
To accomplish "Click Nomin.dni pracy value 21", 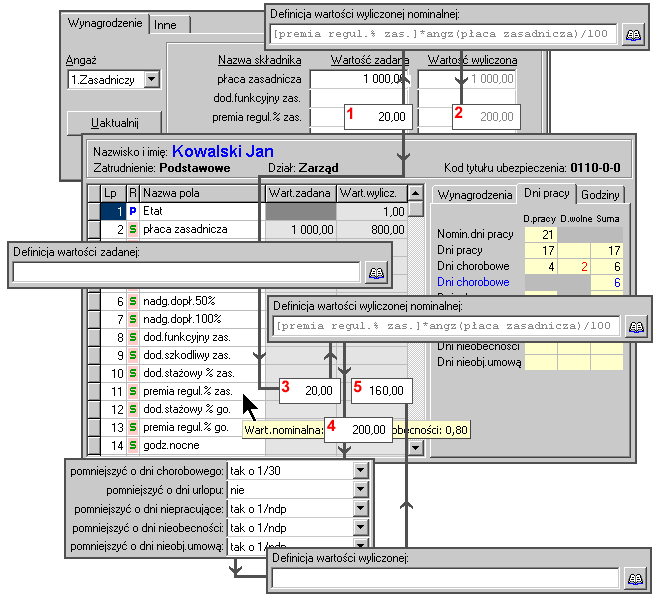I will tap(541, 234).
